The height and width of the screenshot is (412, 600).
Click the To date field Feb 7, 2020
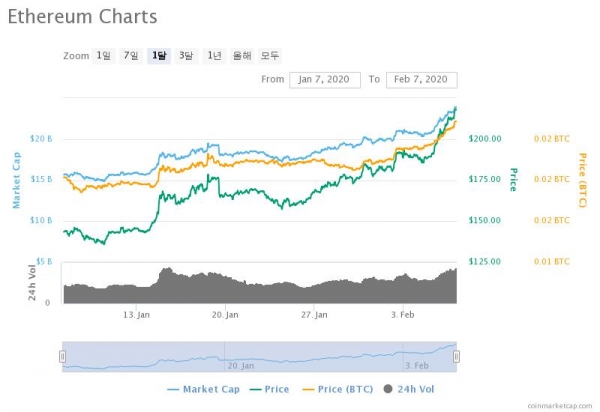pyautogui.click(x=422, y=80)
